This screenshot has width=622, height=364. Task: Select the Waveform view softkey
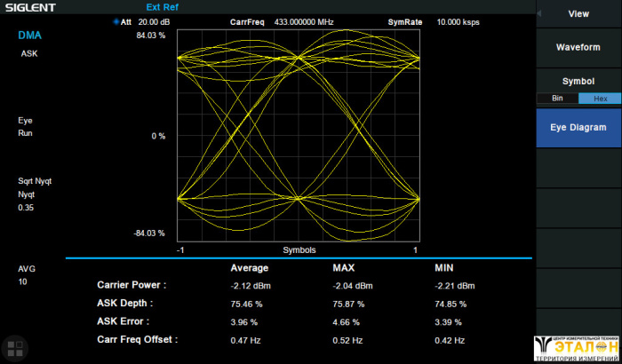tap(578, 46)
